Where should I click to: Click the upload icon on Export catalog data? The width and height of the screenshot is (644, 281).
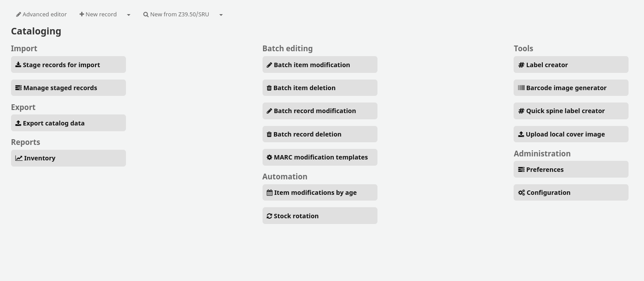[18, 123]
